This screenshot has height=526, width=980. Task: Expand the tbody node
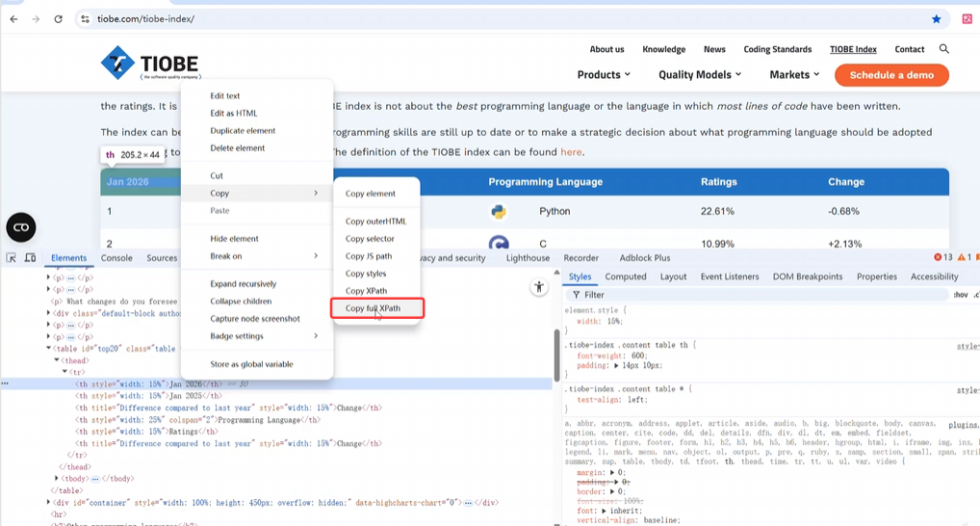[x=56, y=479]
